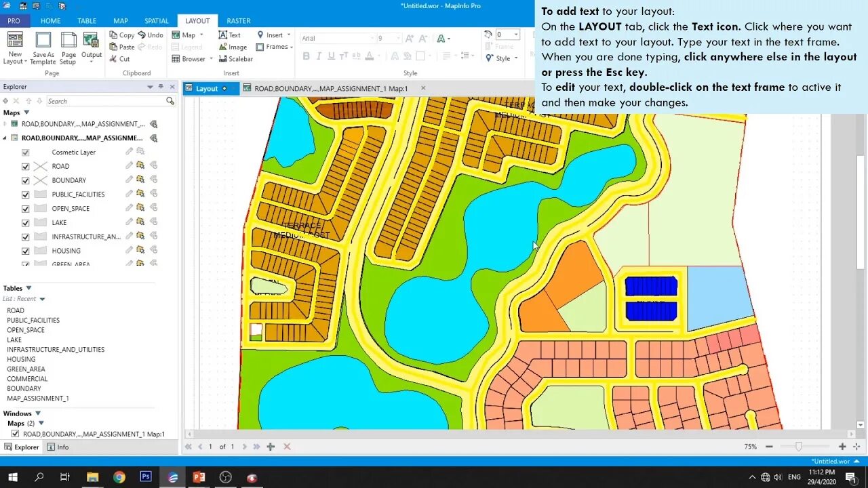Toggle map window checkbox under Windows
The width and height of the screenshot is (868, 488).
click(x=15, y=434)
